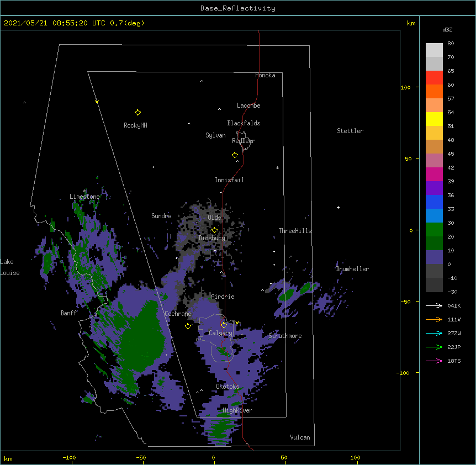This screenshot has height=465, width=476.
Task: Click the Sundre label
Action: pyautogui.click(x=161, y=216)
